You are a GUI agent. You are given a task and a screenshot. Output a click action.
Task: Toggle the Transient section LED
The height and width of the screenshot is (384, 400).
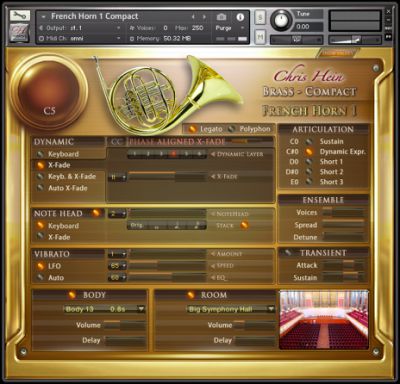coord(287,253)
